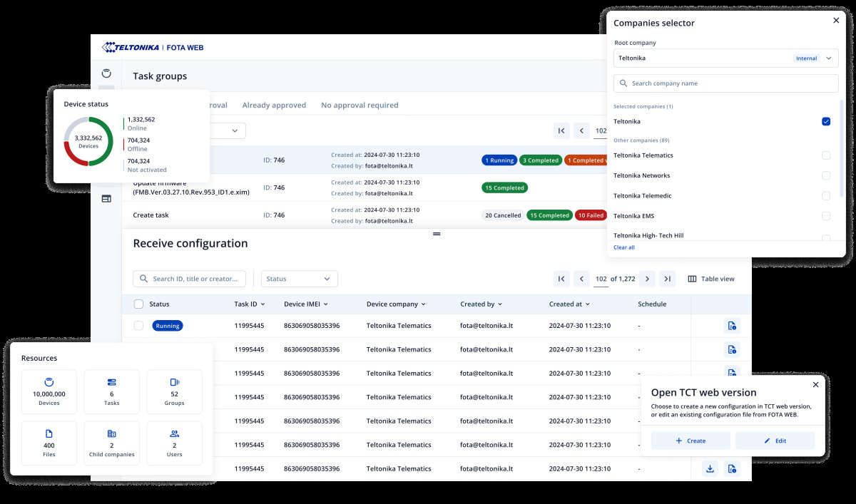Open file details icon in the Running row
Viewport: 856px width, 504px height.
[x=732, y=326]
